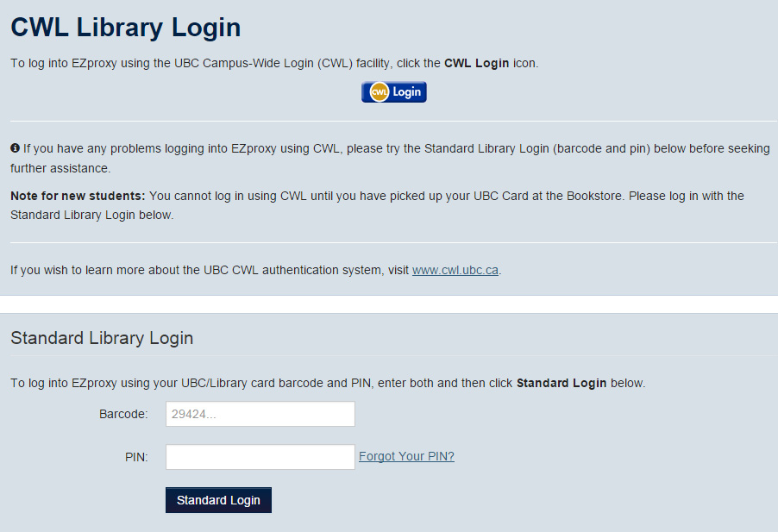Click the sentence about learning more about CWL authentication
778x532 pixels.
207,270
